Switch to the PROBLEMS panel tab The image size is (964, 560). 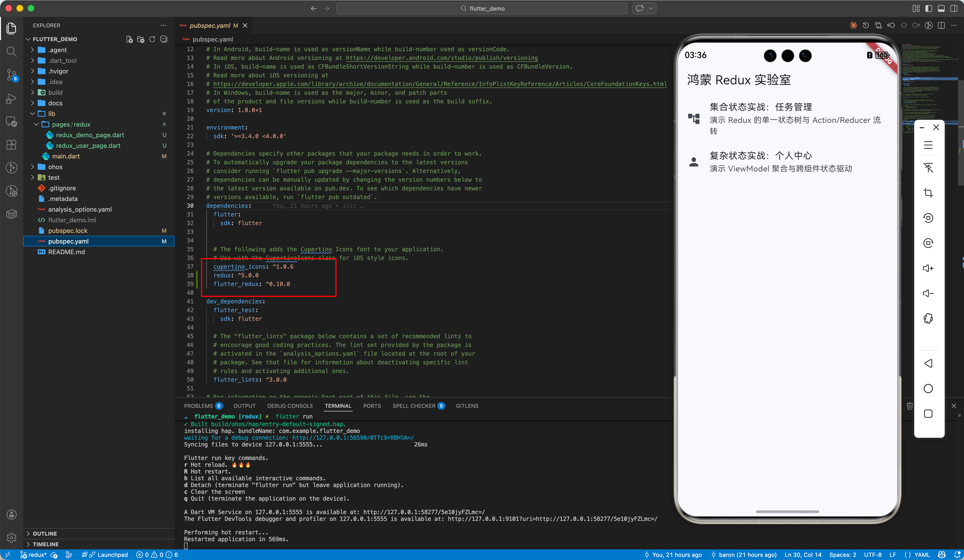coord(198,406)
